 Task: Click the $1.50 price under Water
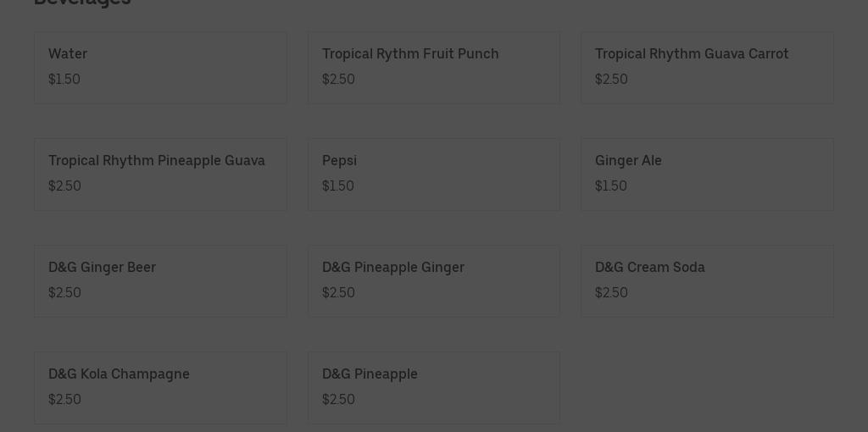click(x=64, y=80)
